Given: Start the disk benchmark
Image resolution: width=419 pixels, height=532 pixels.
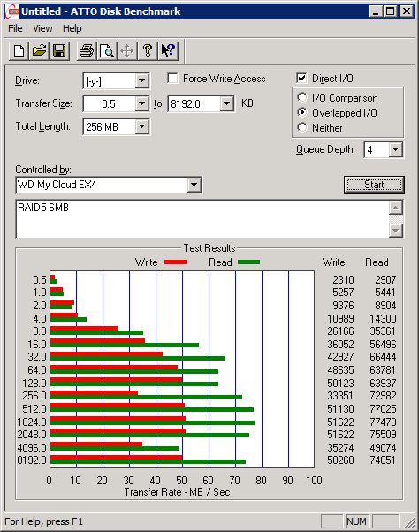Looking at the screenshot, I should click(374, 185).
